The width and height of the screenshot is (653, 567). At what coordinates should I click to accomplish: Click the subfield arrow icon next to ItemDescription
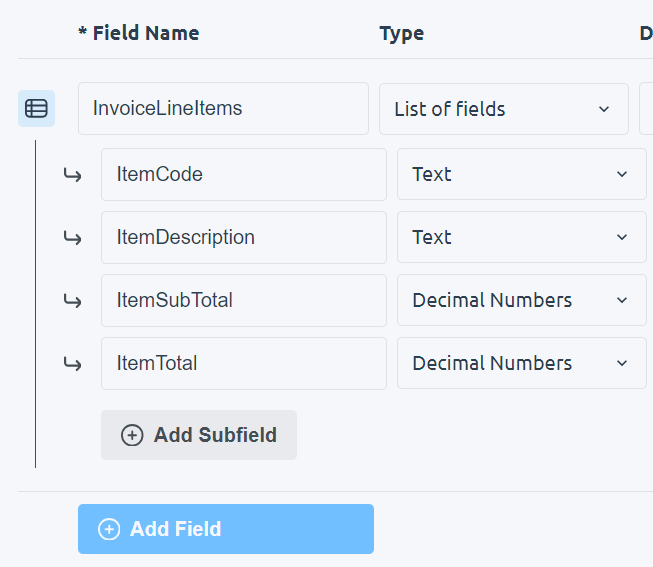72,238
